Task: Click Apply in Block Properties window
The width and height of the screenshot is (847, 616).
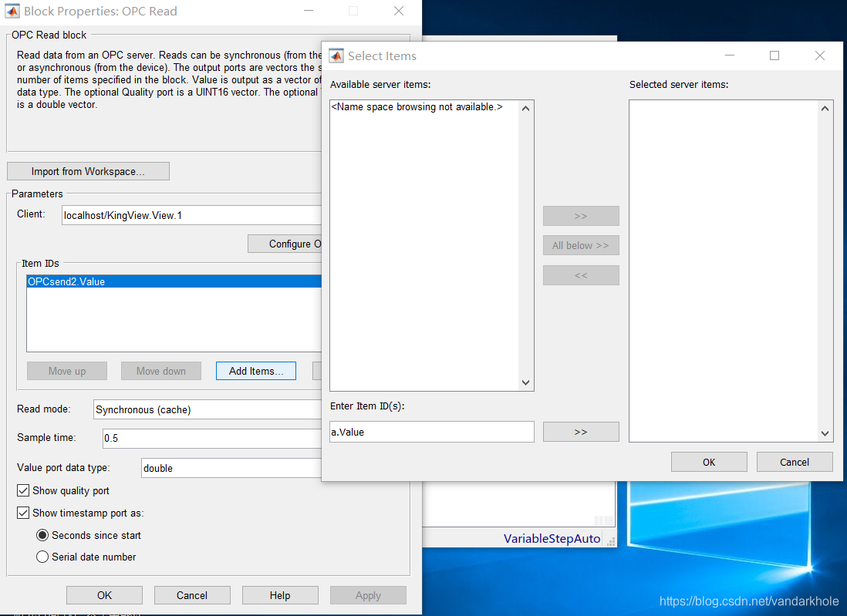Action: tap(368, 595)
